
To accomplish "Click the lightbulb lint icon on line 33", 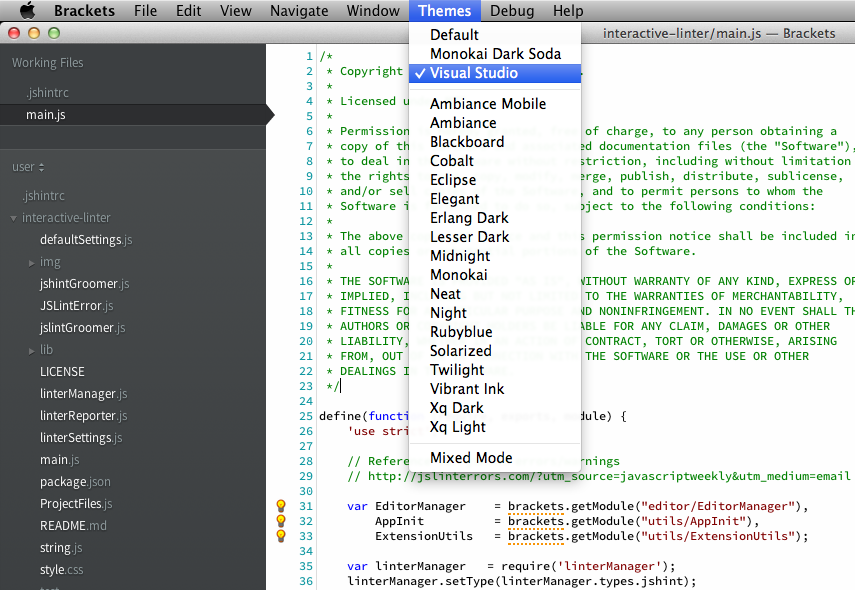I will (x=281, y=536).
